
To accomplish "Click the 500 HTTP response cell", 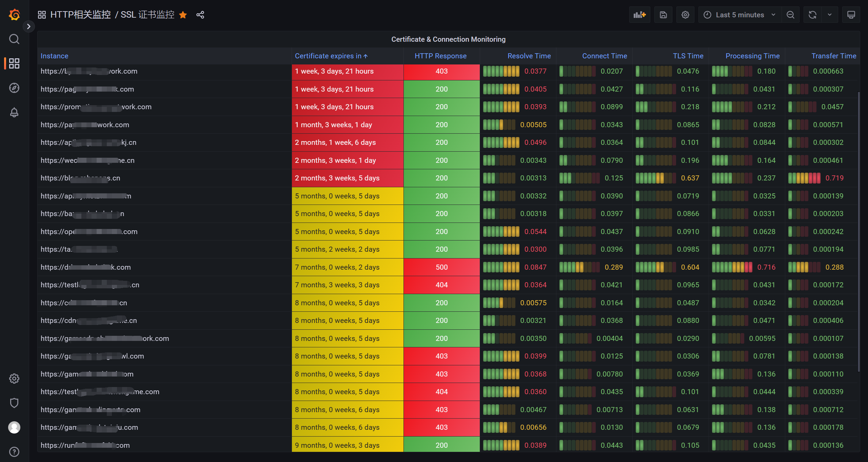I will click(x=441, y=267).
